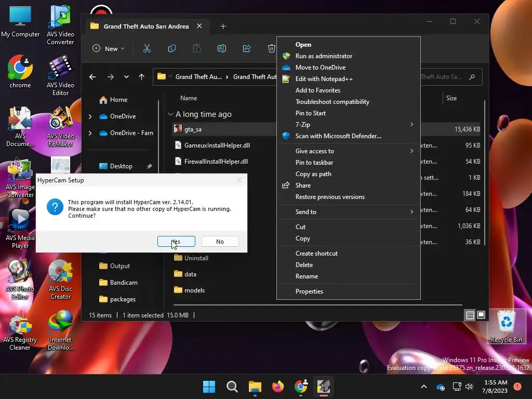Click No in HyperCam Setup dialog

(220, 242)
